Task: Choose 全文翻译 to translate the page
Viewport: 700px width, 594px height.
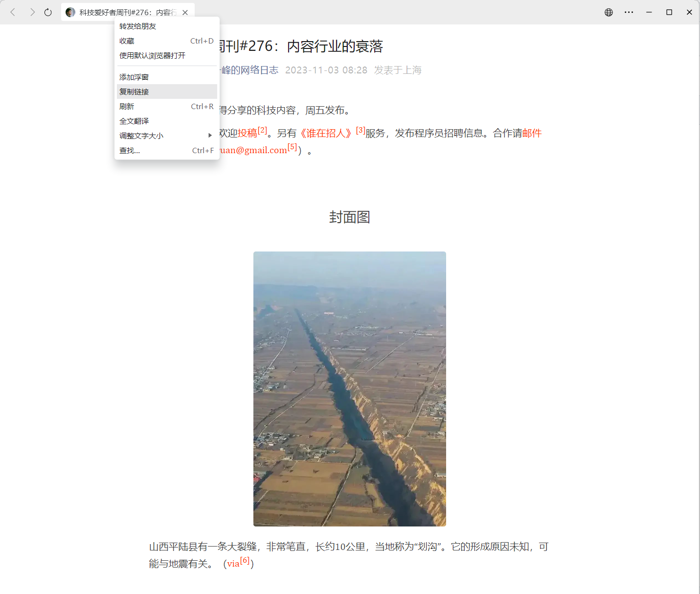Action: 134,121
